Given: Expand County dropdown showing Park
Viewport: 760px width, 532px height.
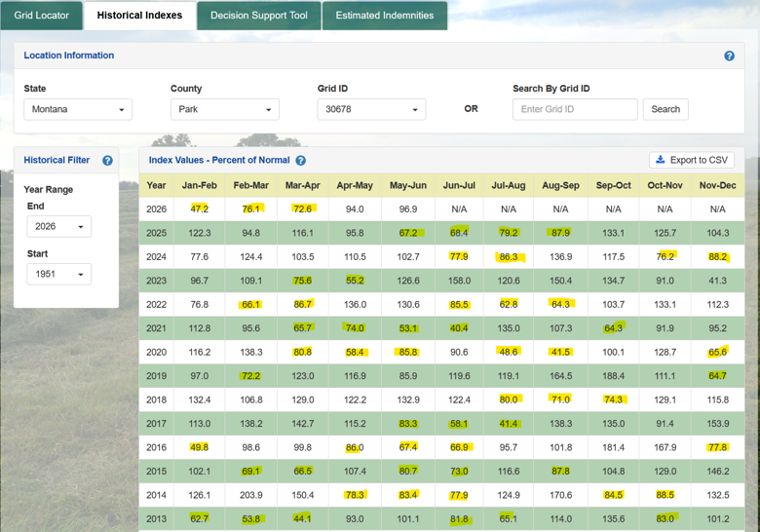Looking at the screenshot, I should click(x=225, y=109).
